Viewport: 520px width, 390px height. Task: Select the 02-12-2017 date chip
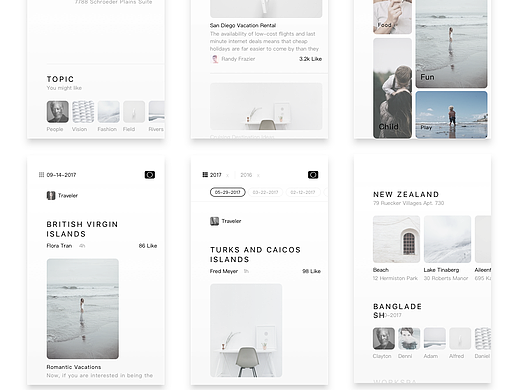tap(303, 192)
